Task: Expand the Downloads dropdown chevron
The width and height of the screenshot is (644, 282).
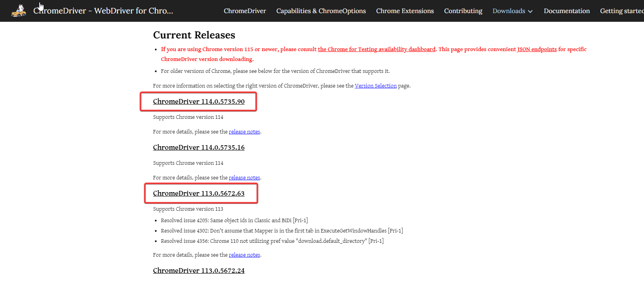Action: click(530, 11)
